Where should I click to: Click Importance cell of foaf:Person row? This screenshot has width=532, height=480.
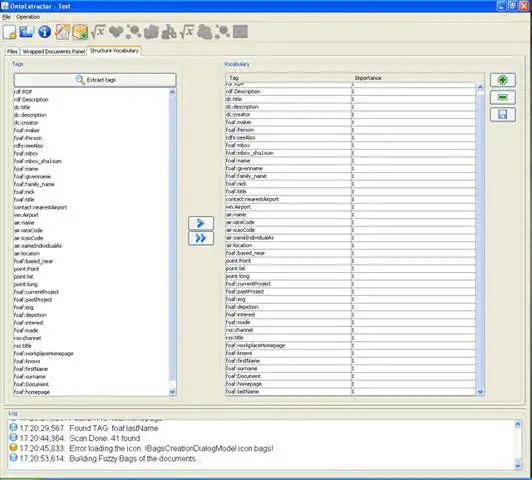click(414, 130)
